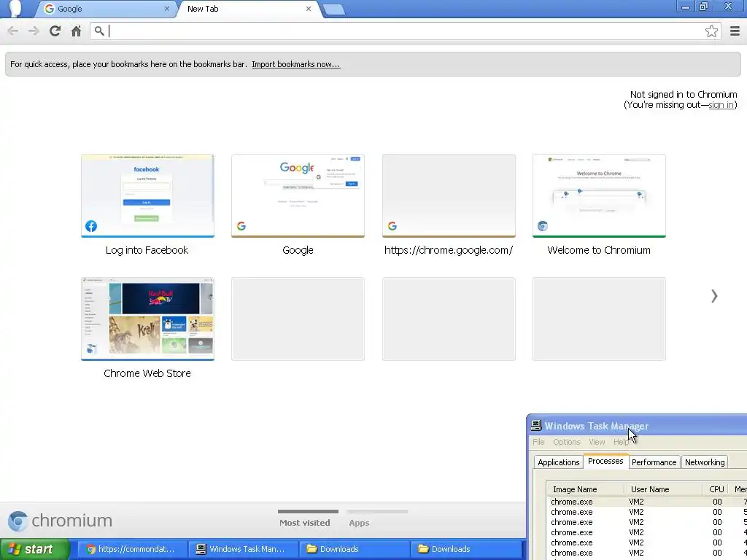
Task: Click the Task Manager title bar icon
Action: pyautogui.click(x=536, y=426)
